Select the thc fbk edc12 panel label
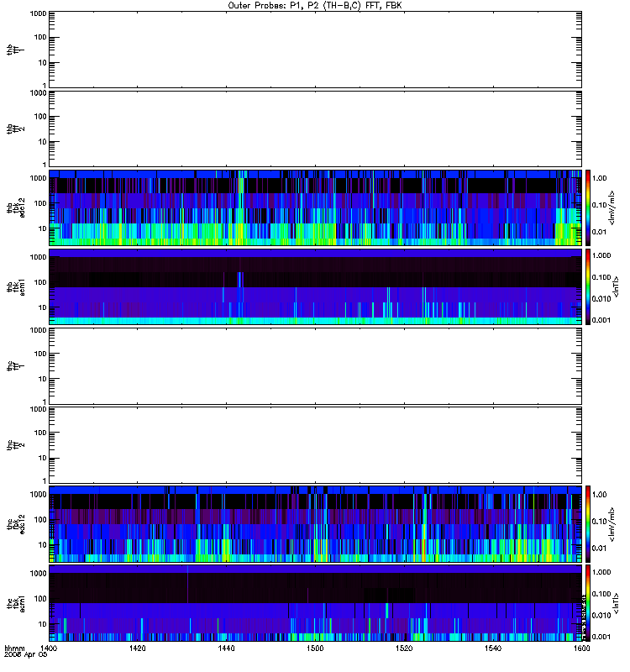The height and width of the screenshot is (672, 630). 15,524
